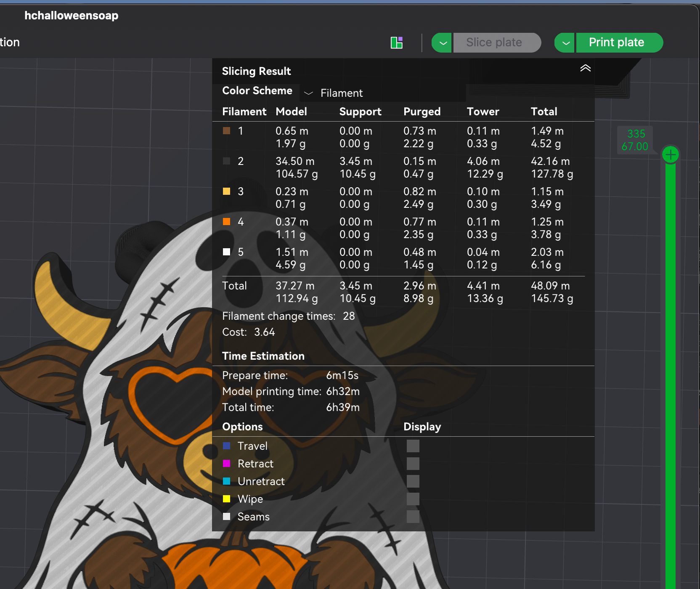Click the brown swatch for filament 1
This screenshot has height=589, width=700.
(x=226, y=131)
